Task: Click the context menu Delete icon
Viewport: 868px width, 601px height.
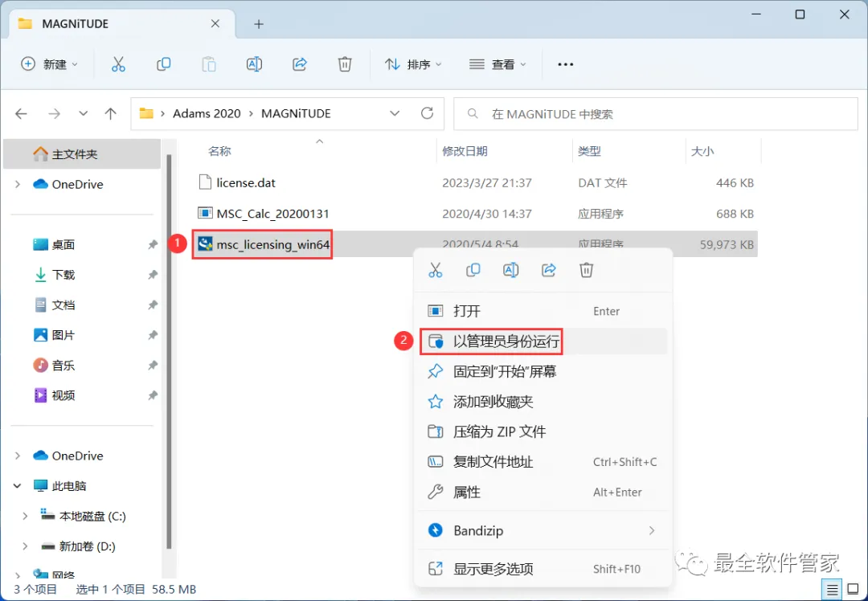Action: [586, 270]
